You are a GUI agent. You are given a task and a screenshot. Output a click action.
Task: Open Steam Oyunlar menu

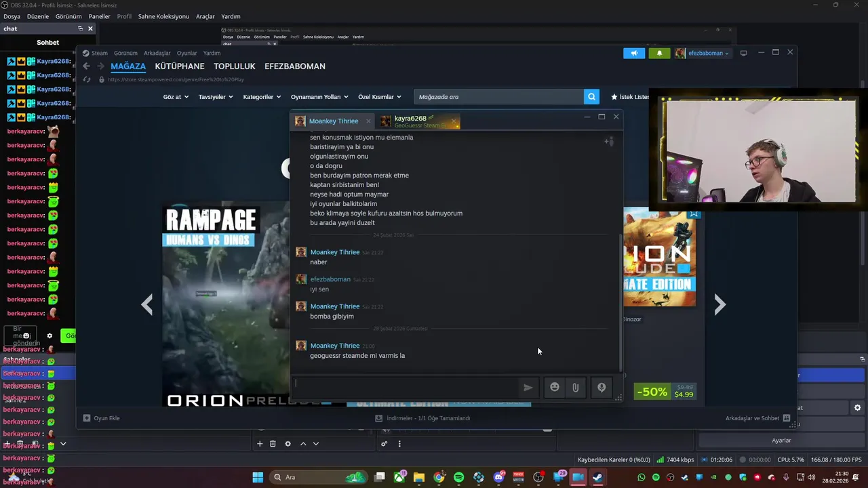[187, 53]
